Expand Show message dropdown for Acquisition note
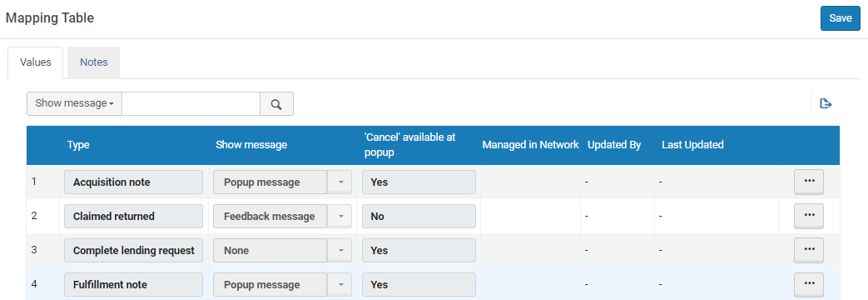 pos(340,182)
